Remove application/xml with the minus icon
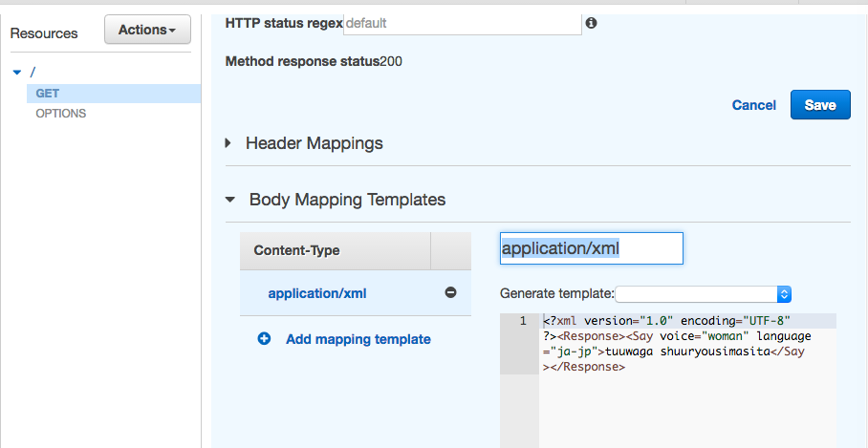Viewport: 868px width, 448px height. [450, 292]
